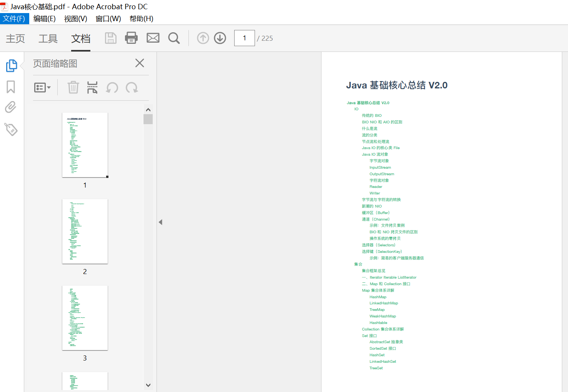Image resolution: width=568 pixels, height=392 pixels.
Task: Delete selected pages trash icon
Action: click(x=73, y=88)
